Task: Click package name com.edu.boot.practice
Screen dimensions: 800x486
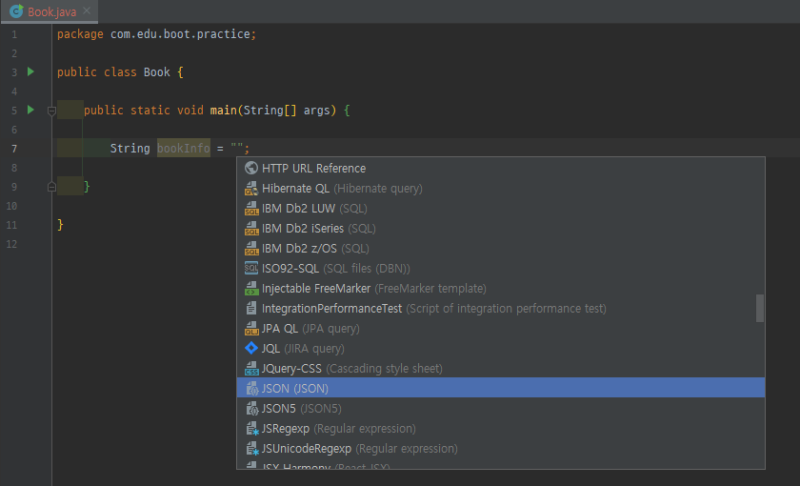Action: [x=180, y=34]
